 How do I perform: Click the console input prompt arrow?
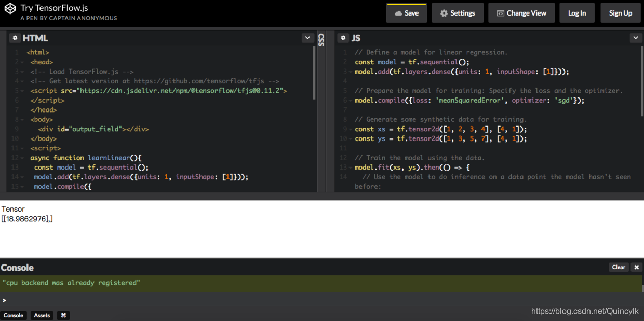pyautogui.click(x=4, y=300)
